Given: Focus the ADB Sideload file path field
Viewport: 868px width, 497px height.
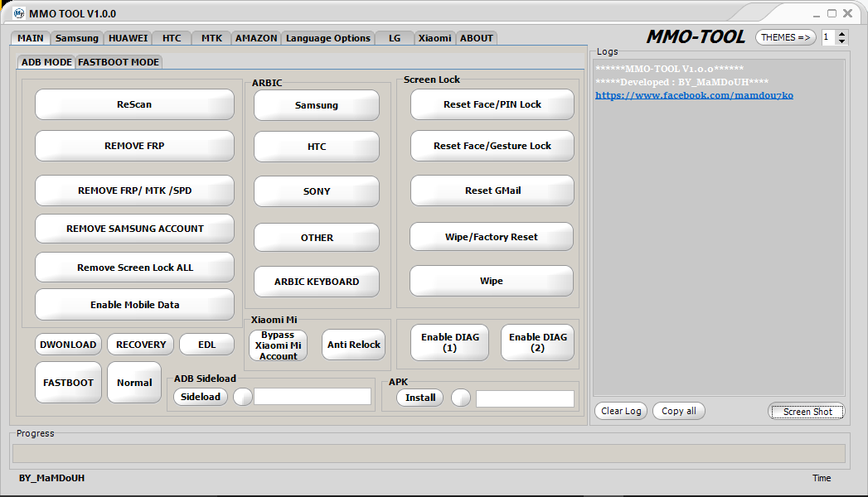Looking at the screenshot, I should (x=313, y=397).
